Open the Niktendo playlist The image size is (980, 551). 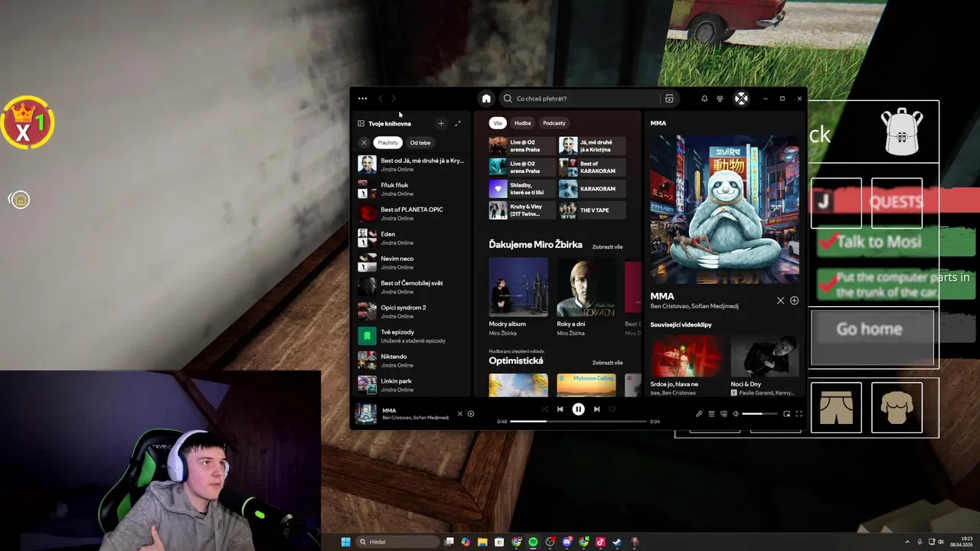click(412, 360)
